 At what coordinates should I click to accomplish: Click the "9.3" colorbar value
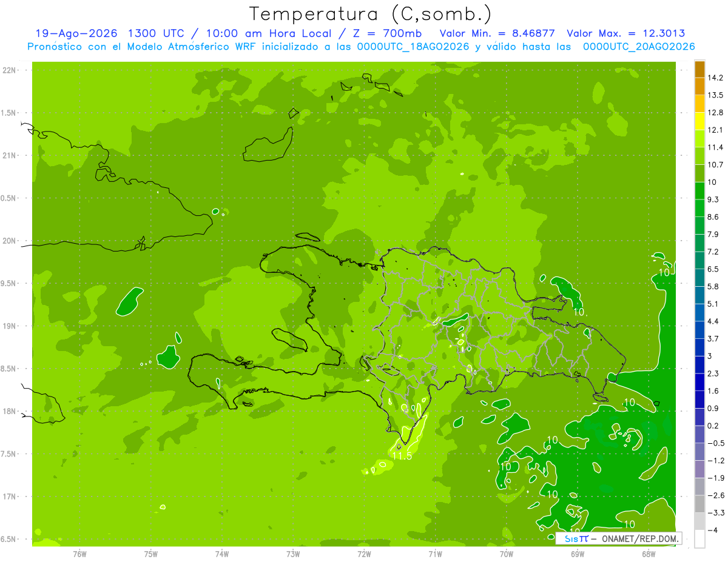pyautogui.click(x=713, y=199)
